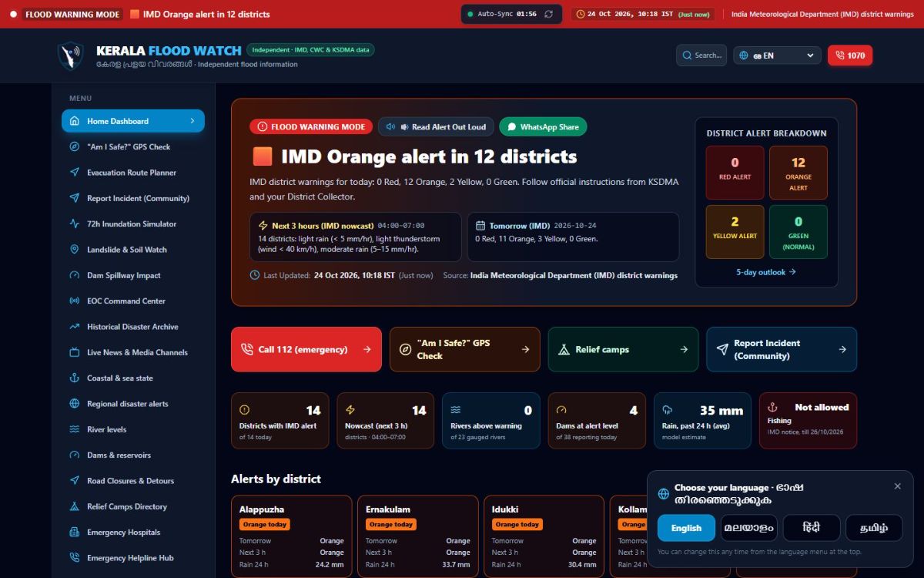The image size is (924, 578).
Task: Open the Idukki district card
Action: coord(544,536)
